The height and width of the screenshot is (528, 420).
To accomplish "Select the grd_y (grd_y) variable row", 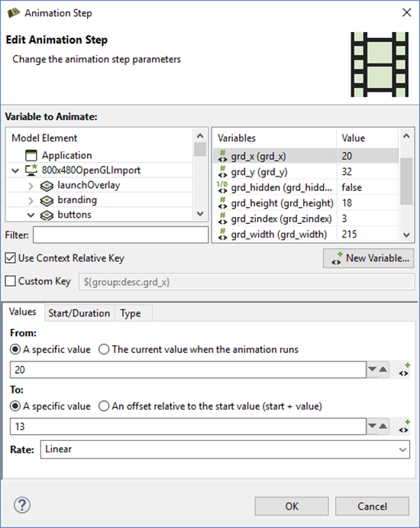I will 305,172.
